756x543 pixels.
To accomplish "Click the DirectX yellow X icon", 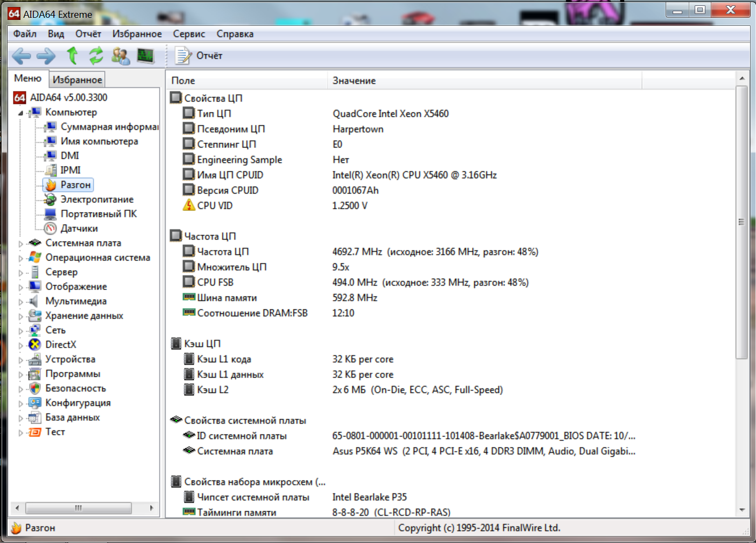I will coord(36,344).
